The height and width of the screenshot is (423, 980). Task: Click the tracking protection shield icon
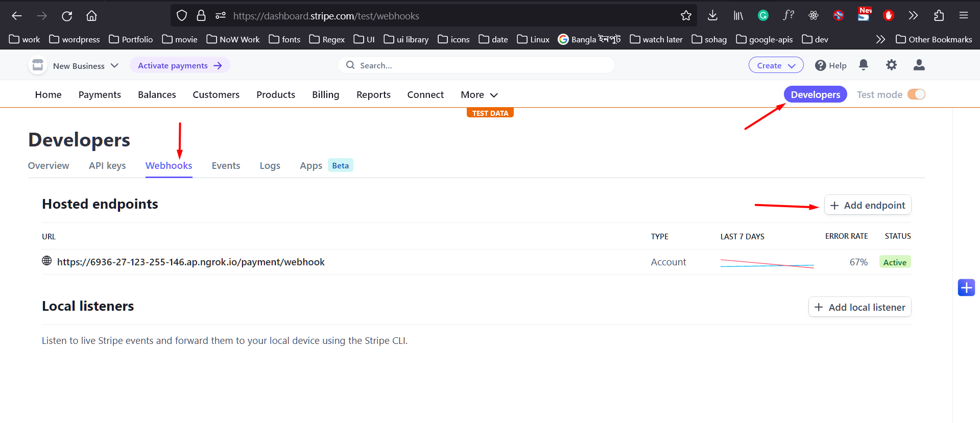pyautogui.click(x=182, y=16)
